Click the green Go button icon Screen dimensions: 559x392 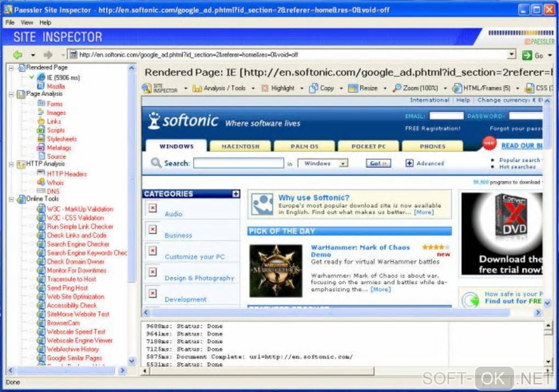[527, 55]
